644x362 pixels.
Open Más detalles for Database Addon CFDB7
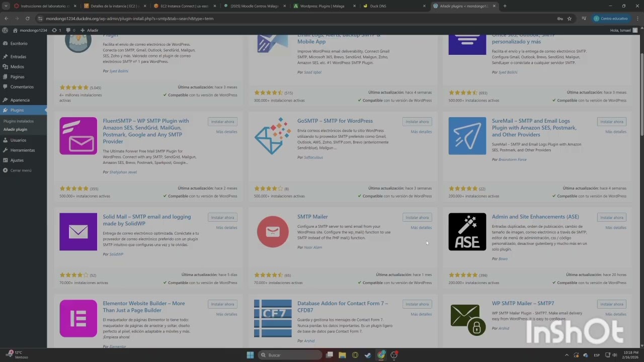pyautogui.click(x=421, y=314)
